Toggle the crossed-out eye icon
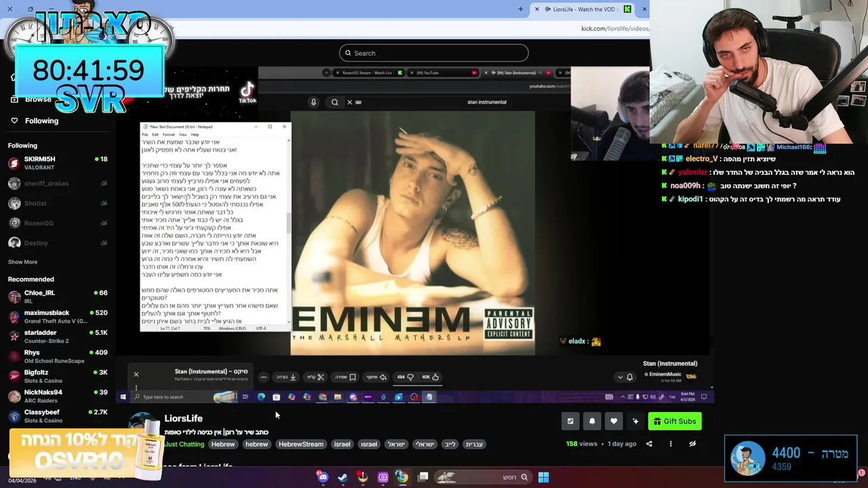The height and width of the screenshot is (488, 868). point(692,444)
